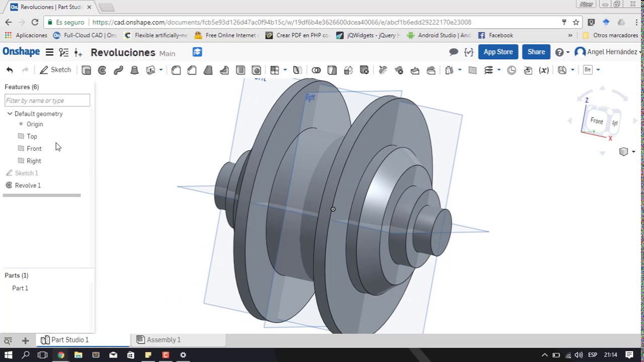Image resolution: width=644 pixels, height=362 pixels.
Task: Select the Plane tool
Action: pos(472,70)
